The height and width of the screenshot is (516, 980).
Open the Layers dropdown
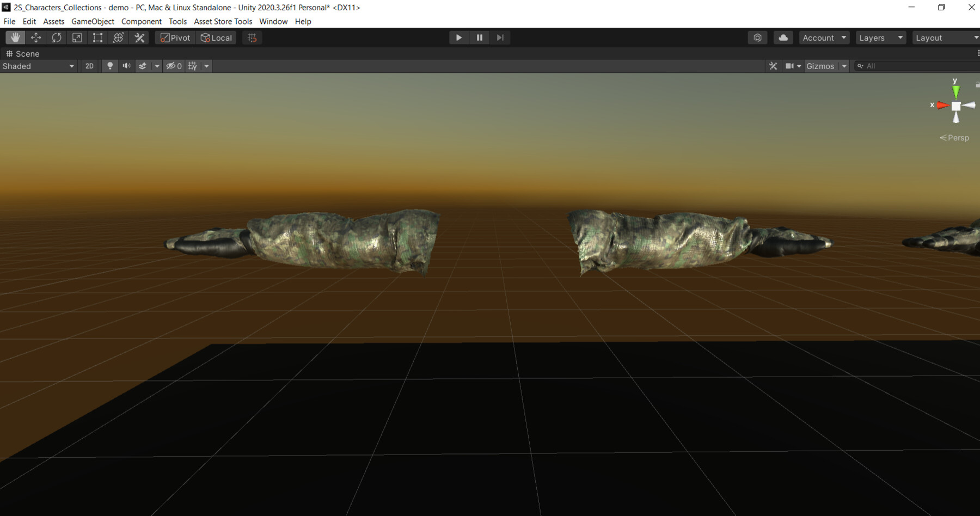pos(881,38)
